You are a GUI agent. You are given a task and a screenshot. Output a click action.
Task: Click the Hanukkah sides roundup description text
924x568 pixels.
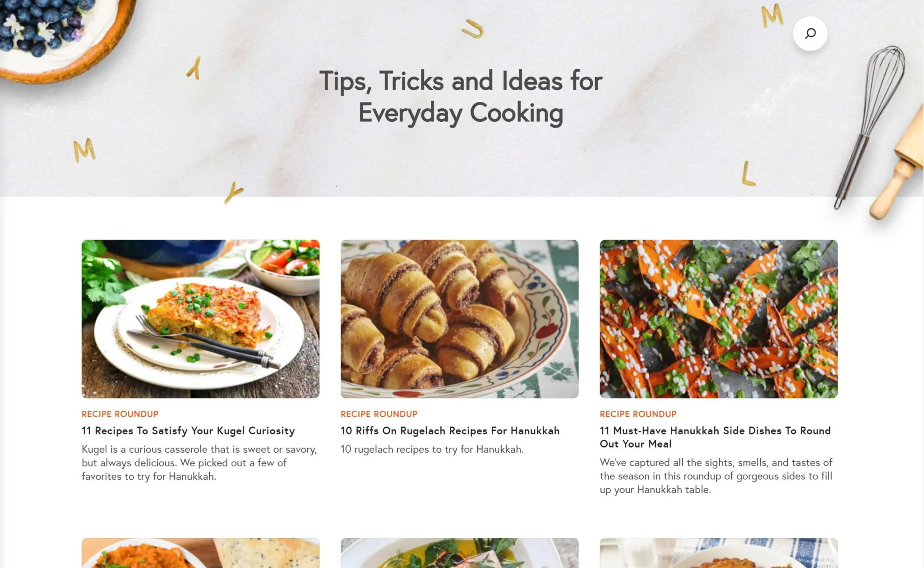tap(716, 476)
